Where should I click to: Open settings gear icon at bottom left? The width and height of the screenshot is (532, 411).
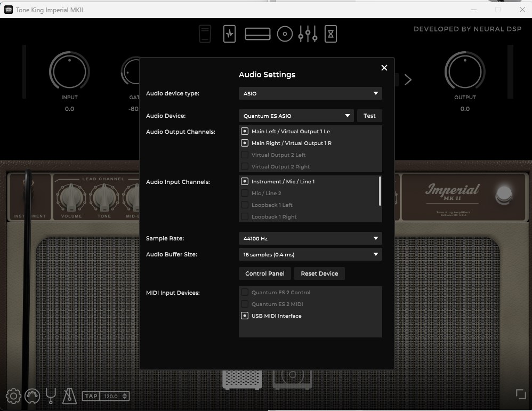(13, 396)
